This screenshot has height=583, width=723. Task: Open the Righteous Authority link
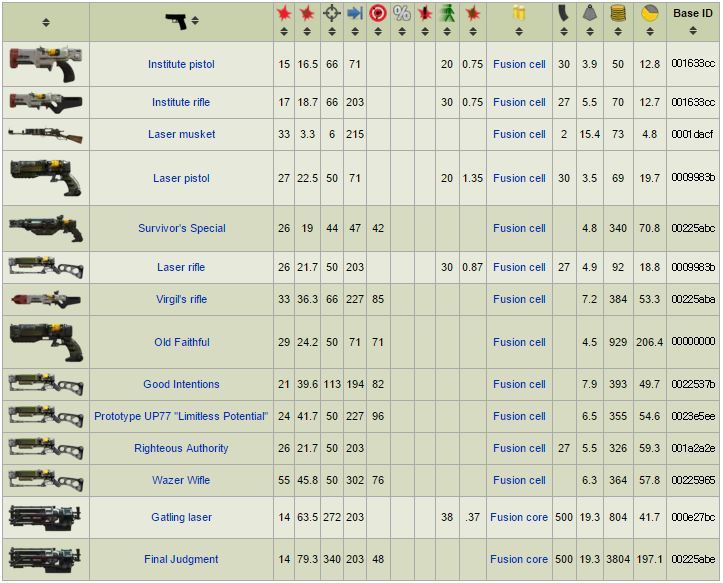click(181, 448)
